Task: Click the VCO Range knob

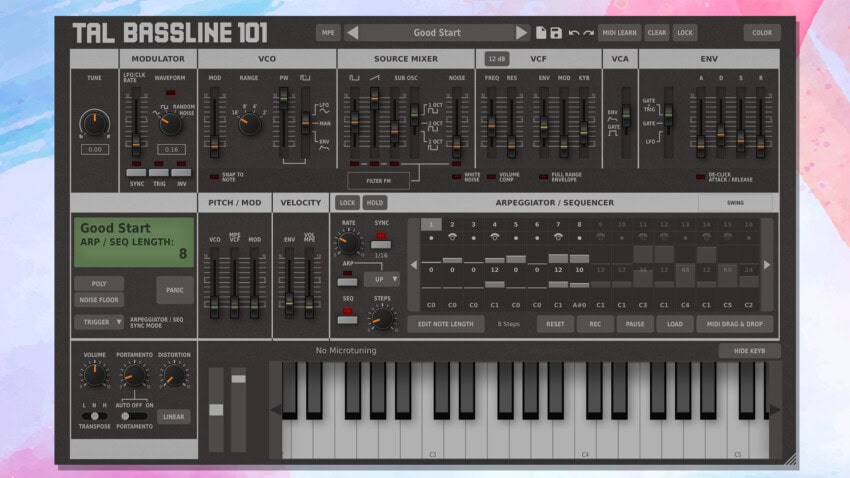Action: click(x=249, y=124)
